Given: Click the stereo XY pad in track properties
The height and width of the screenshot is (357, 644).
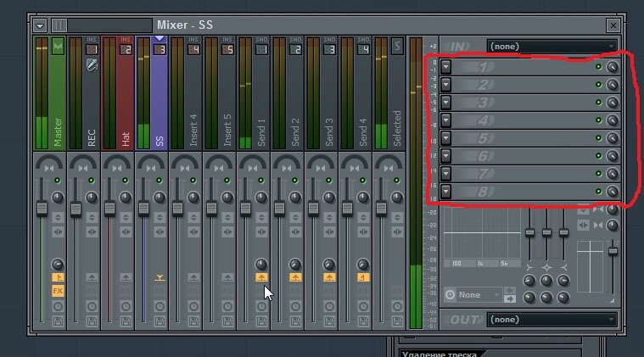Looking at the screenshot, I should (591, 267).
